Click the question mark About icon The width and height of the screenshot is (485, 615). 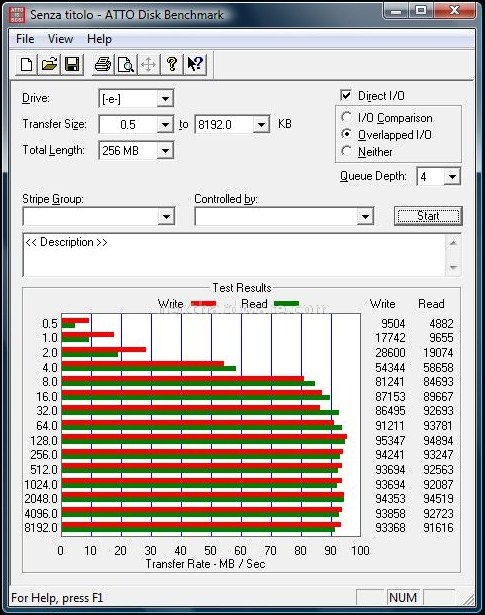click(172, 64)
